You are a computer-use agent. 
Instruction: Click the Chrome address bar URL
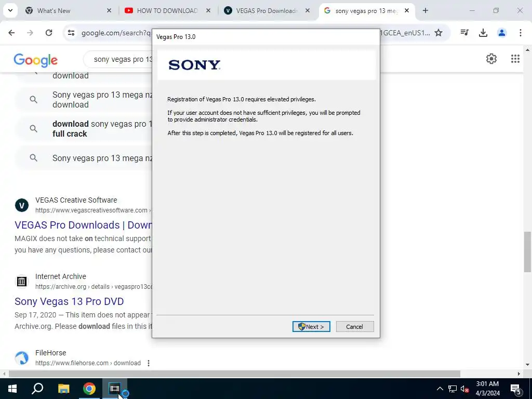click(x=116, y=33)
